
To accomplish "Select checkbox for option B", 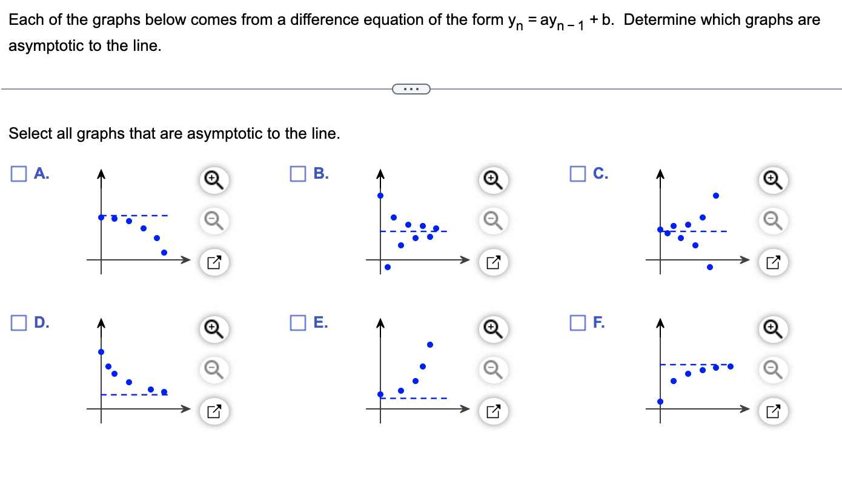I will [x=298, y=174].
